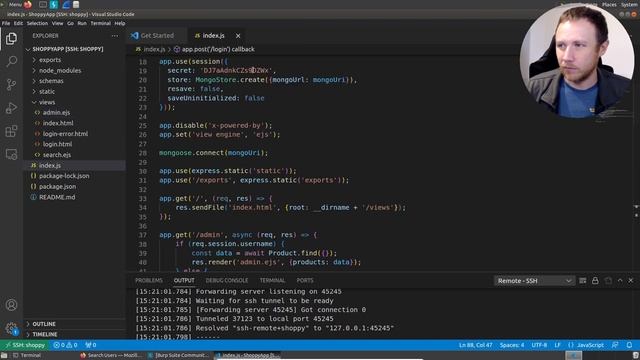The width and height of the screenshot is (640, 360).
Task: Expand the OUTLINE section
Action: click(x=44, y=324)
